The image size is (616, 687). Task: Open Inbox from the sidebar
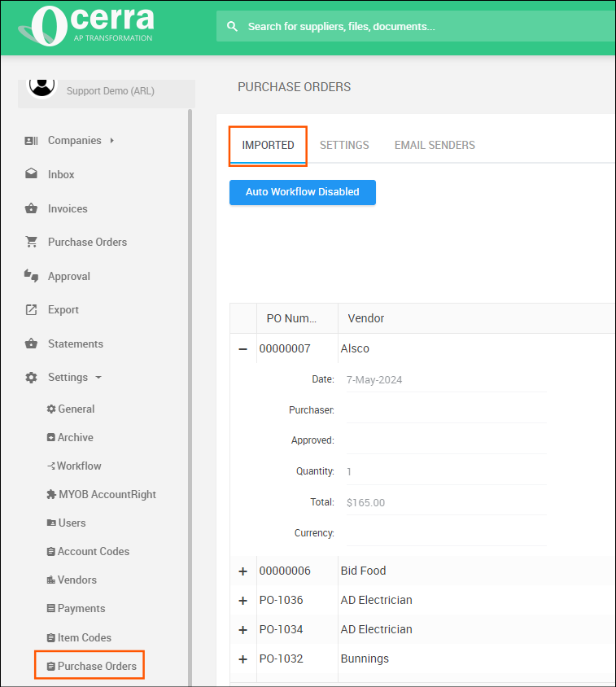coord(61,174)
